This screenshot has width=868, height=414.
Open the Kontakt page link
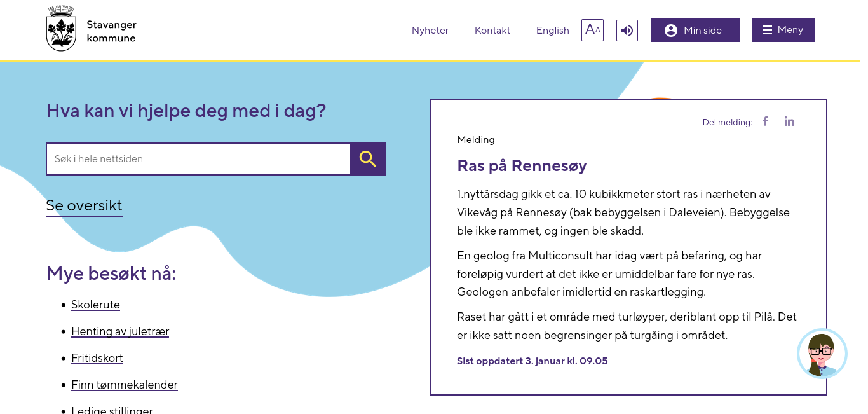492,31
